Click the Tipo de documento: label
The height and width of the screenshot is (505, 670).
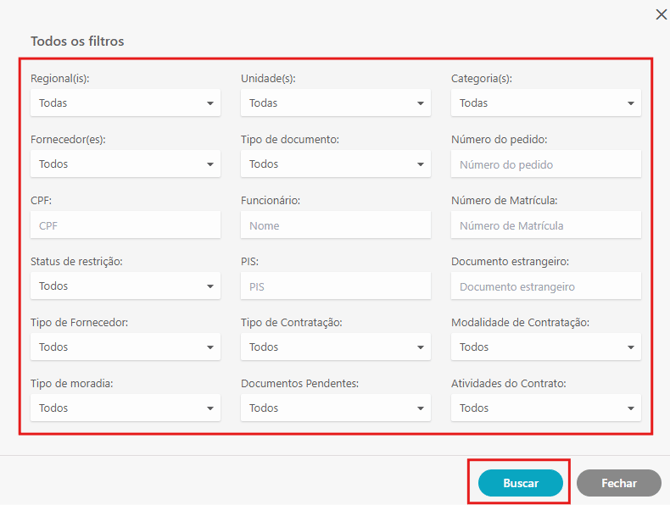pyautogui.click(x=290, y=140)
